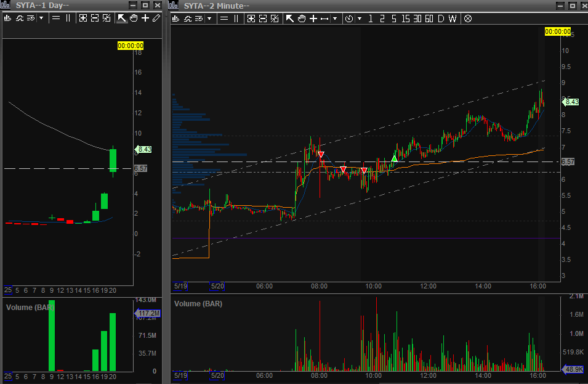This screenshot has height=384, width=588.
Task: Click step-line chart style icon in 1 Day window
Action: (20, 18)
